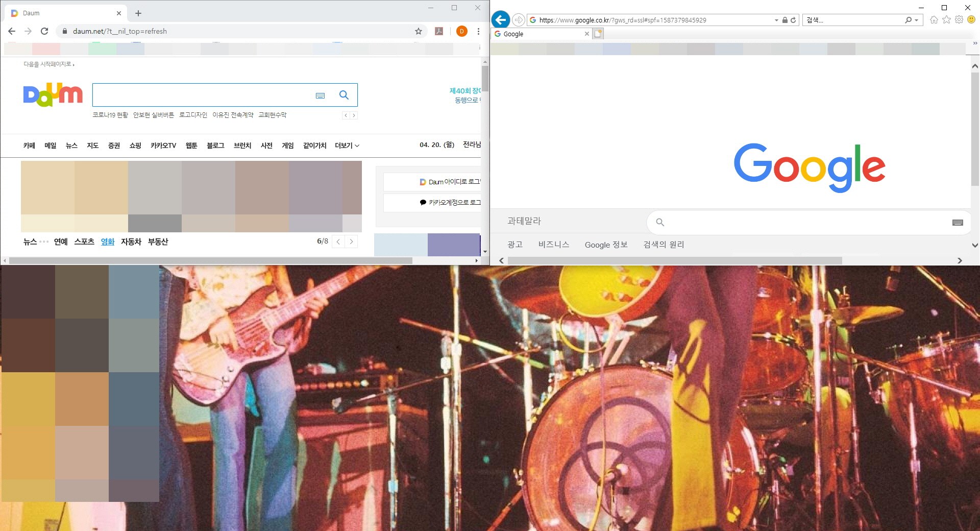Expand the 더보기 dropdown on Daum
980x531 pixels.
[347, 146]
